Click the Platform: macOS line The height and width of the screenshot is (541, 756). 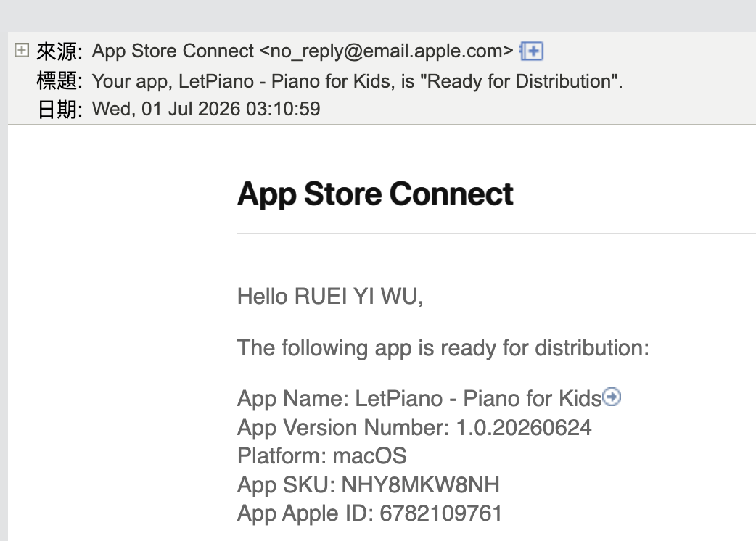(x=321, y=455)
